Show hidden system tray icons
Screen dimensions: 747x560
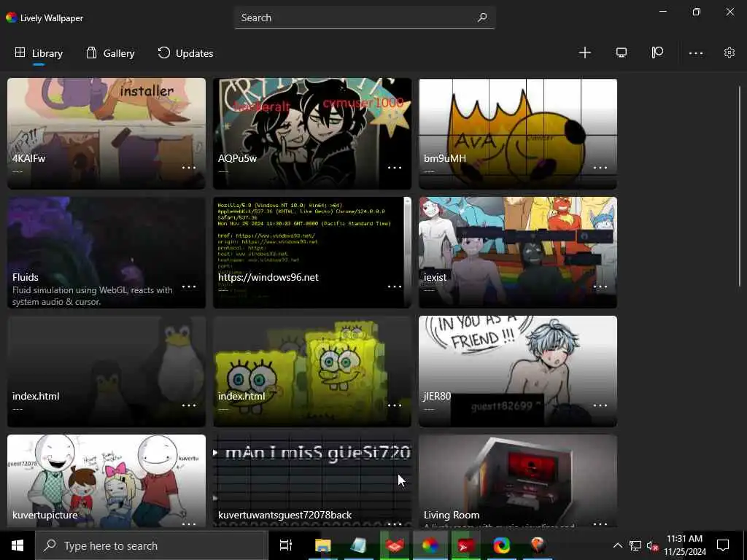point(617,545)
